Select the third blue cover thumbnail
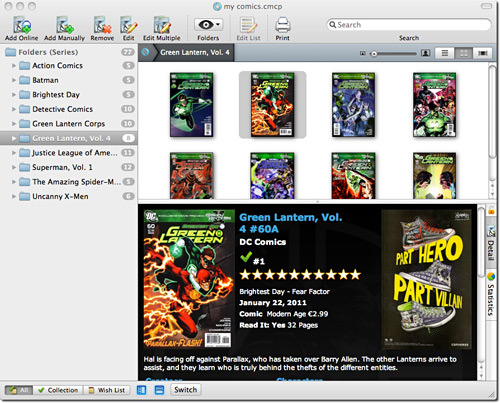Screen dimensions: 500x403 [x=353, y=105]
